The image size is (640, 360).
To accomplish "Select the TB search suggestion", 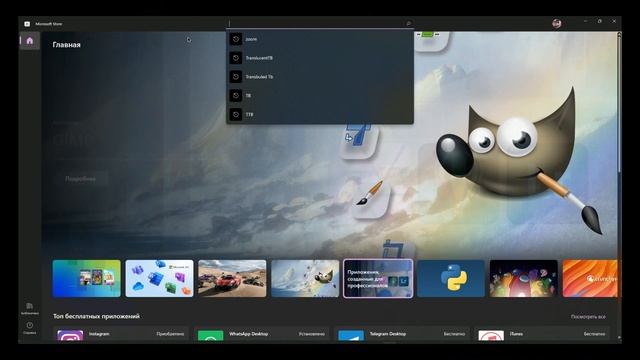I will (x=320, y=96).
